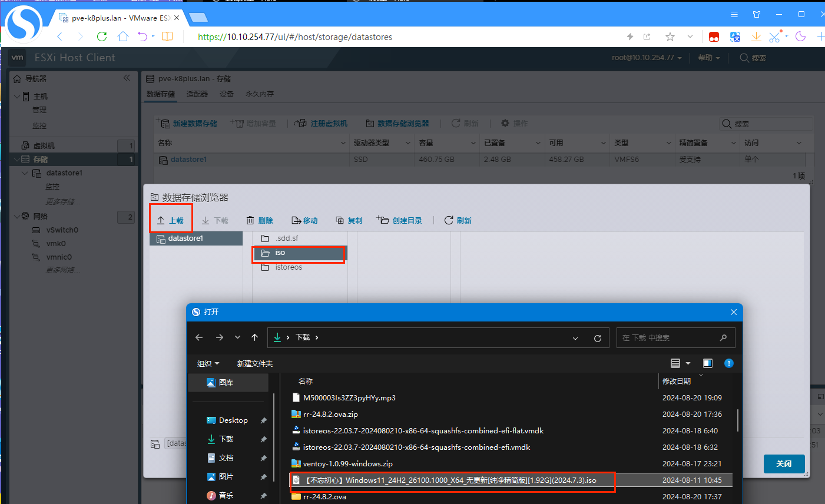Open the Organize dropdown menu

(x=208, y=363)
